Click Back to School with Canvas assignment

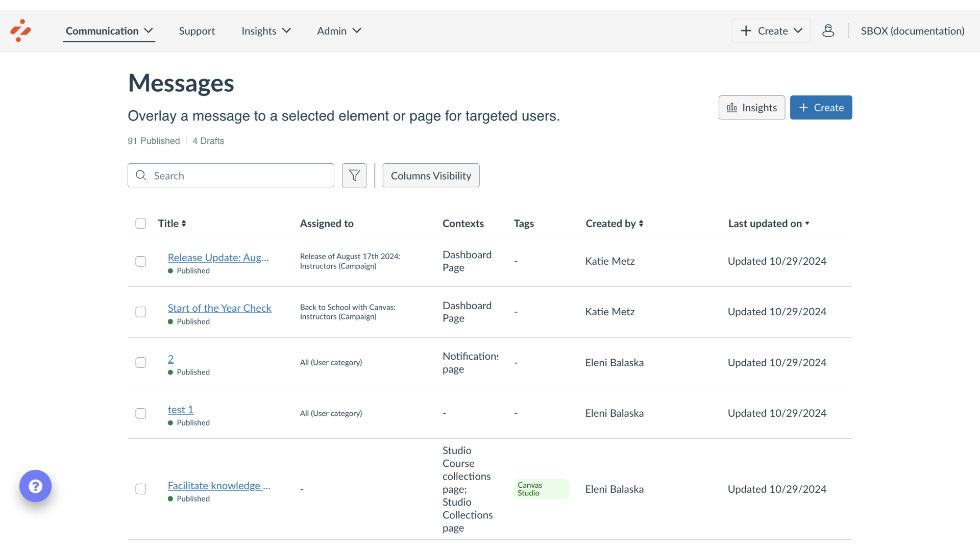[348, 312]
